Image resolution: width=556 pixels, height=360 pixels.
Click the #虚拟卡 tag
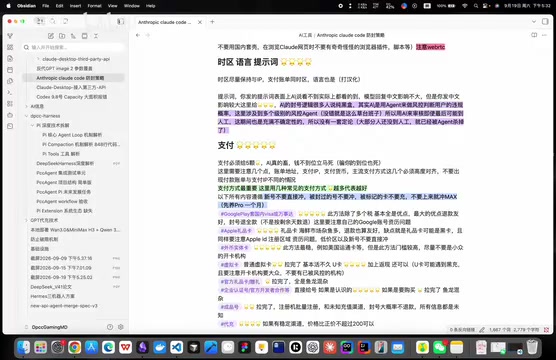point(229,265)
